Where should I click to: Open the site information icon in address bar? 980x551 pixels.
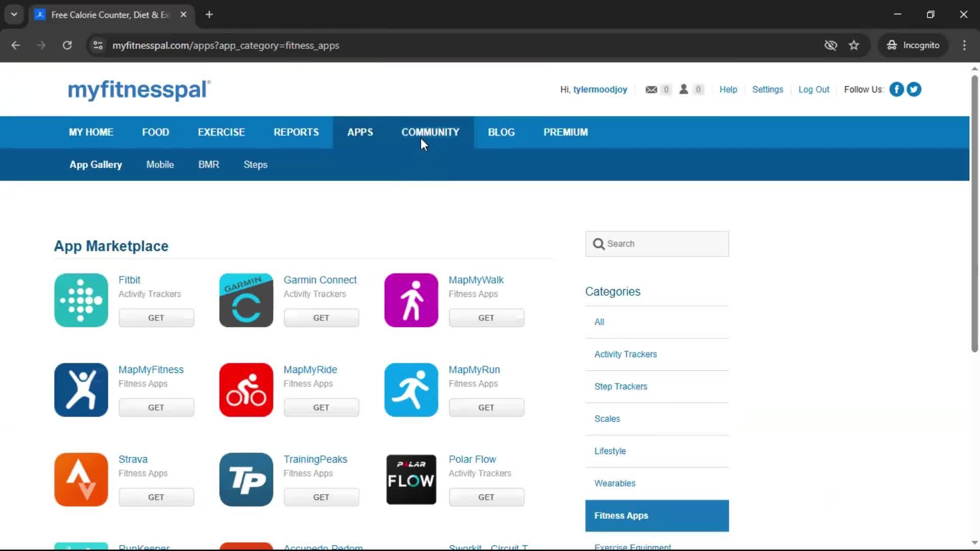point(98,45)
